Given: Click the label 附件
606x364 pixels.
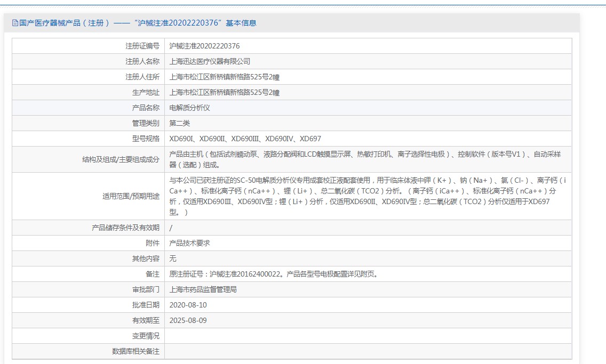Looking at the screenshot, I should 153,243.
